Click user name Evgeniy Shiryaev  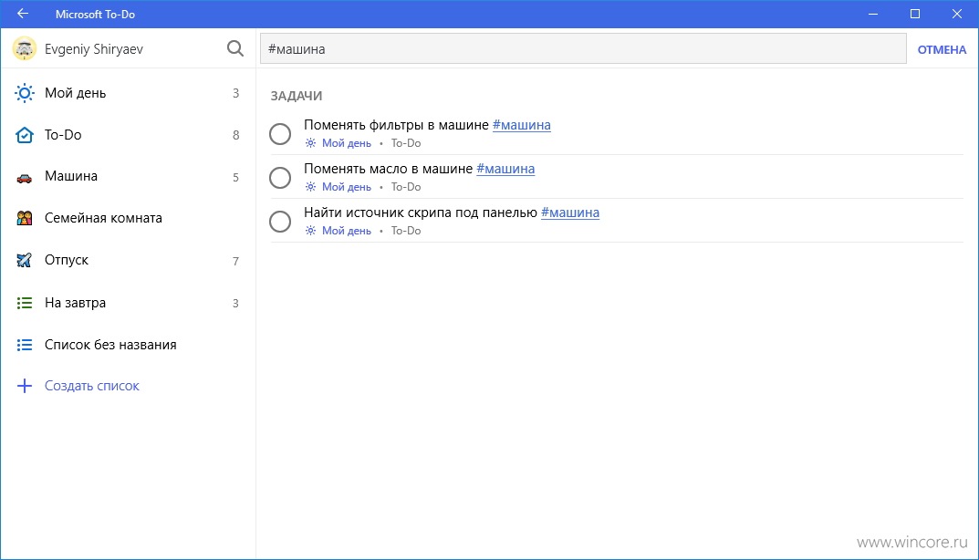pos(94,48)
